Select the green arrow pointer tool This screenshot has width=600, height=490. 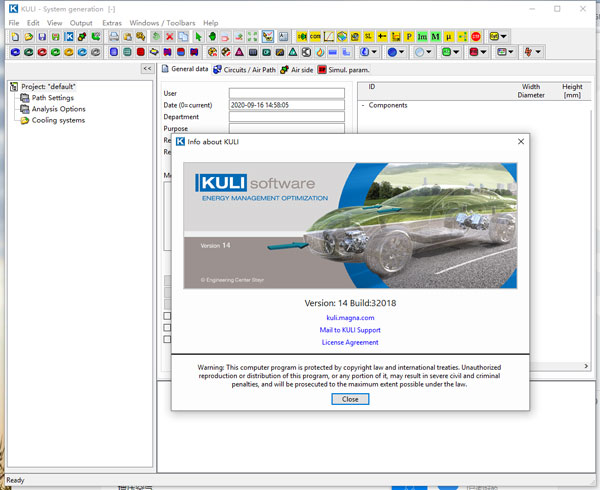(x=198, y=37)
